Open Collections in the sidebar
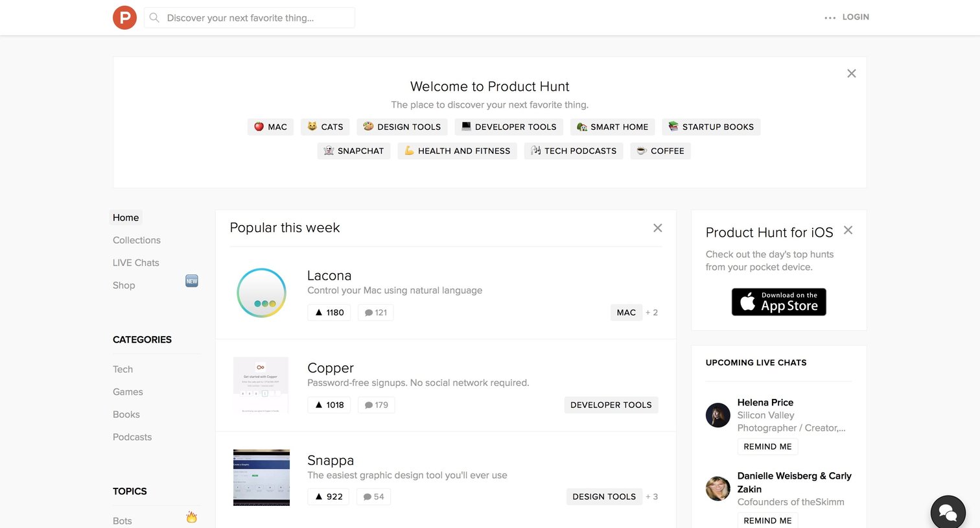 coord(137,240)
